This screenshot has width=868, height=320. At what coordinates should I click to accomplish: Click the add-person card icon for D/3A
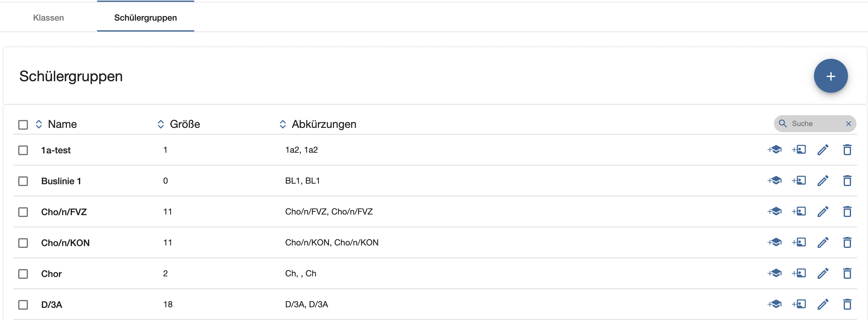point(798,304)
